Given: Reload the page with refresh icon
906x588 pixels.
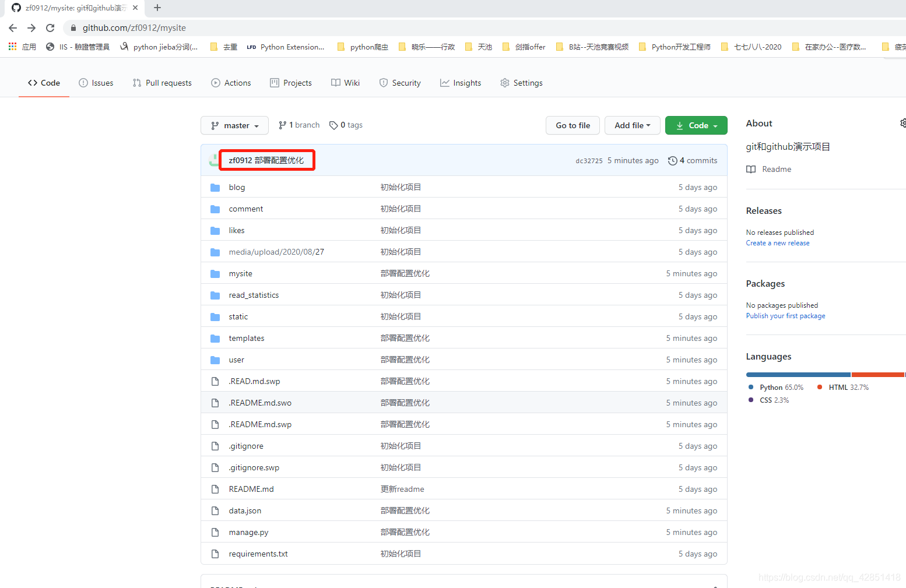Looking at the screenshot, I should [x=50, y=28].
